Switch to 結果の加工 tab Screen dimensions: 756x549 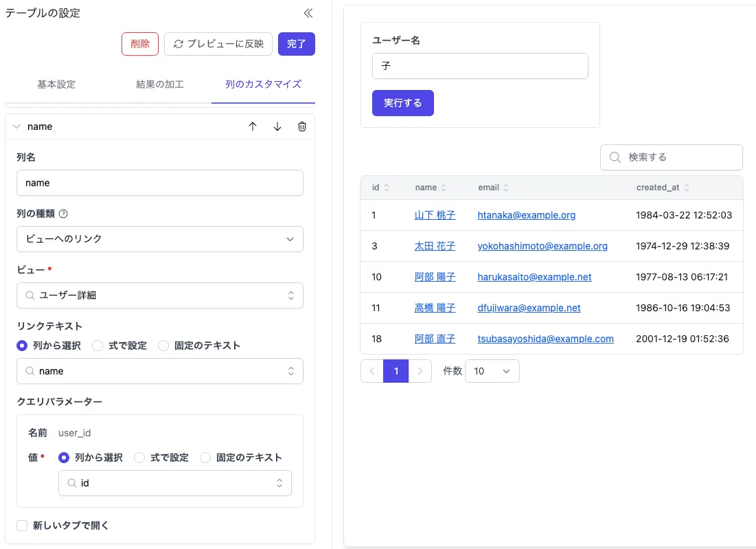[x=160, y=85]
